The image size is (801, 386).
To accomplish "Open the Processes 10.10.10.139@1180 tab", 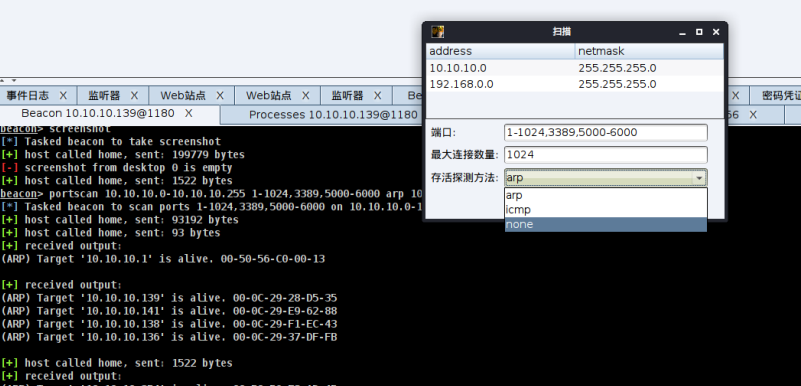I will coord(333,114).
